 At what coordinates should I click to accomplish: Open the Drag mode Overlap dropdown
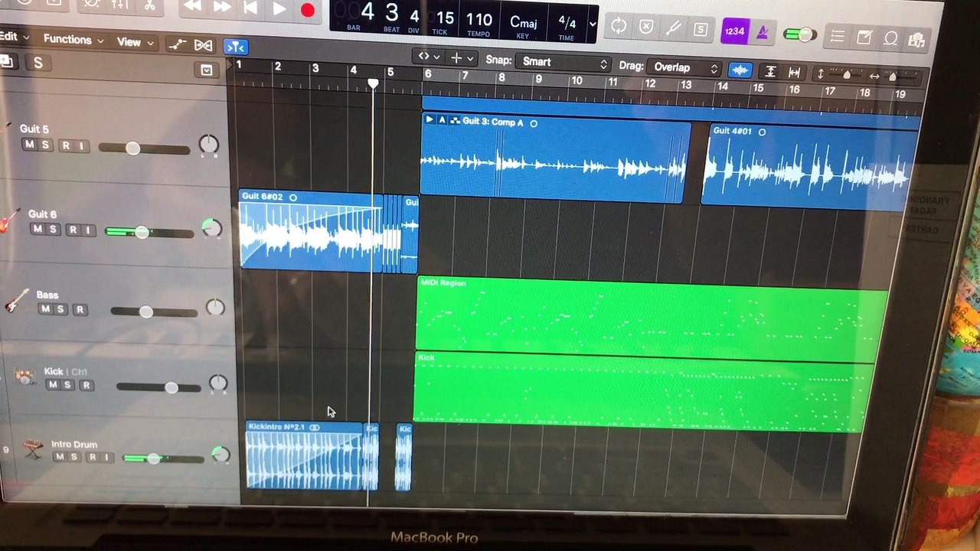point(684,67)
